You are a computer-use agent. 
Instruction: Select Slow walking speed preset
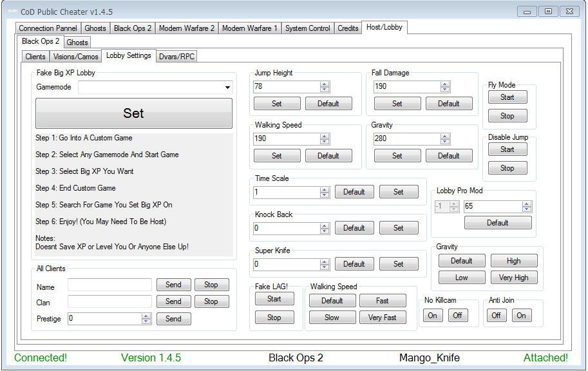pyautogui.click(x=332, y=318)
